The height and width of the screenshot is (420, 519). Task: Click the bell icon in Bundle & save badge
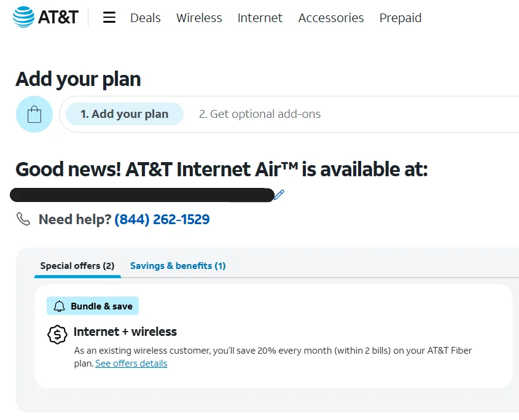(58, 306)
